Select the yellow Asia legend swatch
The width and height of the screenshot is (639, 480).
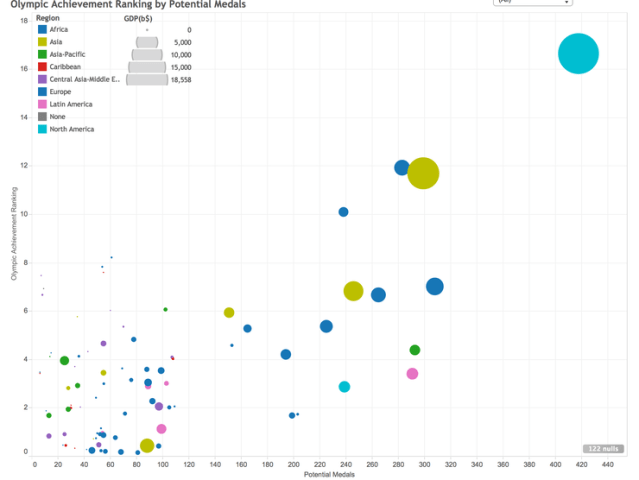41,42
